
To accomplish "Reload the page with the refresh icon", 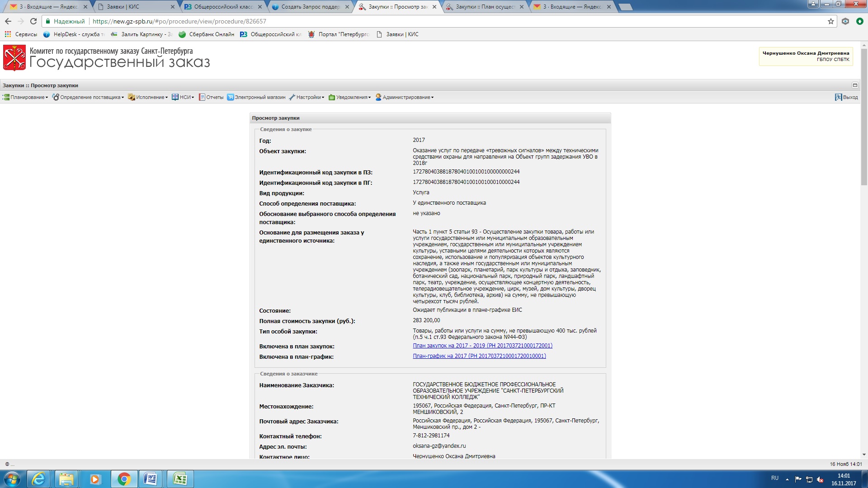I will click(x=33, y=21).
